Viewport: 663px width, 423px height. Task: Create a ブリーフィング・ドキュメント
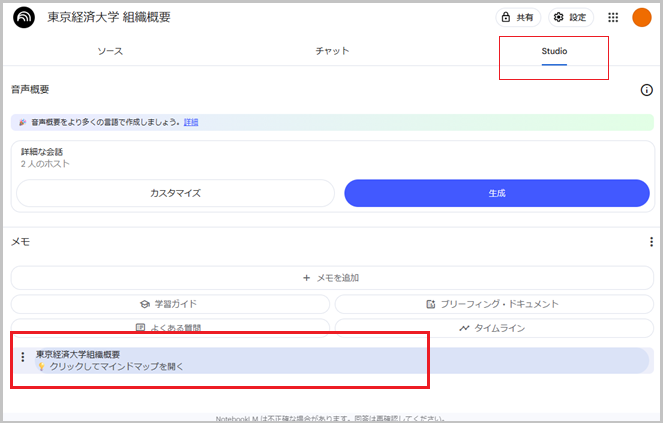[494, 304]
